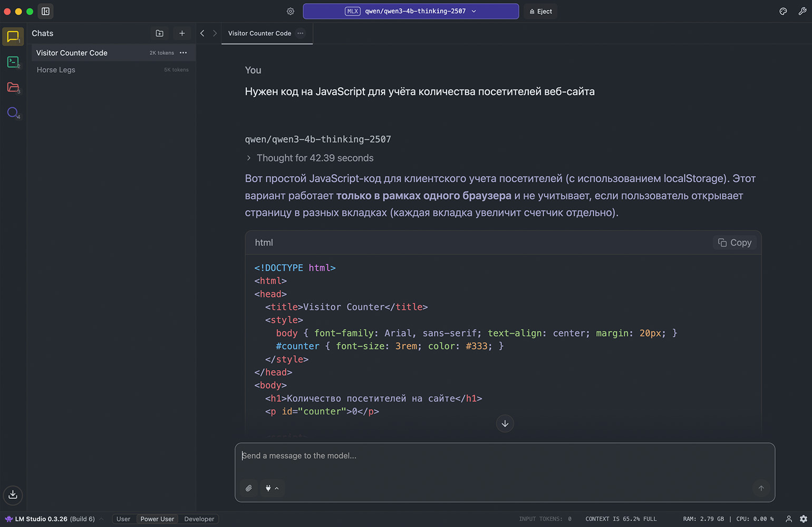
Task: Select the Visitor Counter Code tab
Action: coord(259,33)
